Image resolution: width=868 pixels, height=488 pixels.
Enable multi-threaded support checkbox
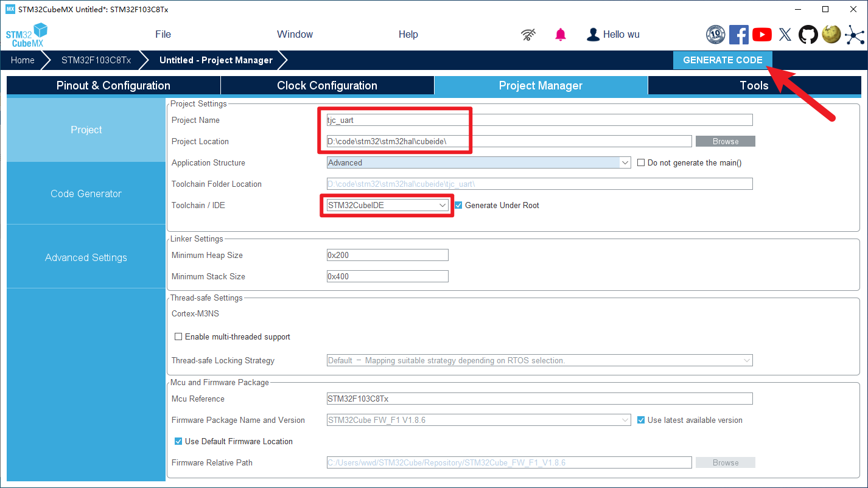coord(178,337)
